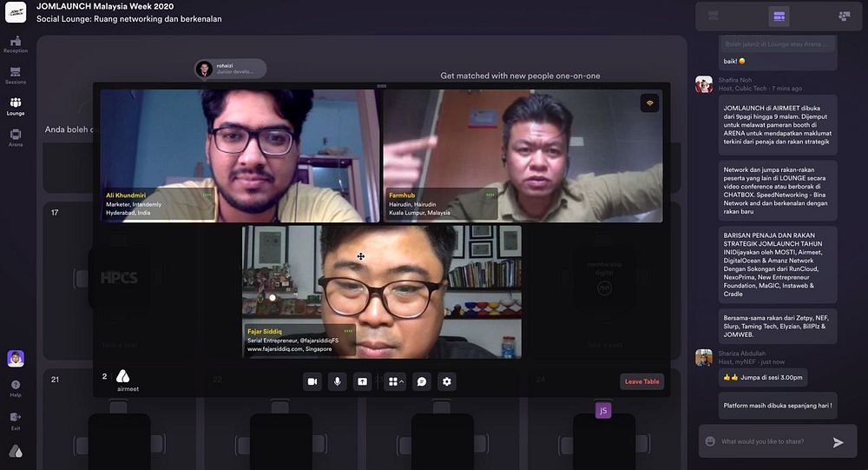Click Get matched with new people text
The image size is (868, 470).
click(520, 76)
